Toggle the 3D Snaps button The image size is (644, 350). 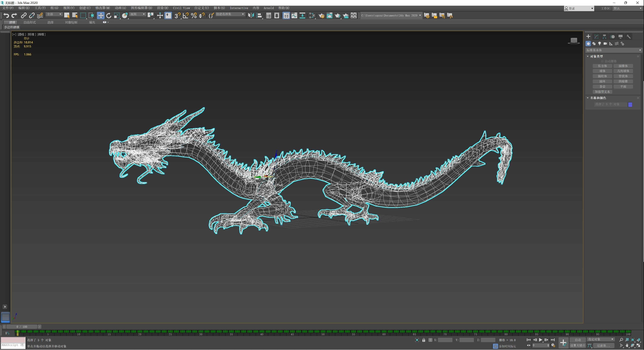pyautogui.click(x=178, y=15)
